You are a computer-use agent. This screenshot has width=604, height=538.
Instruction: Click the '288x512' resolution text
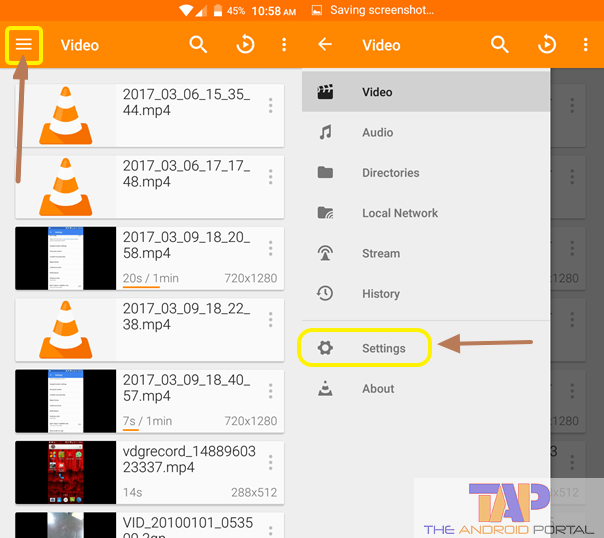254,492
